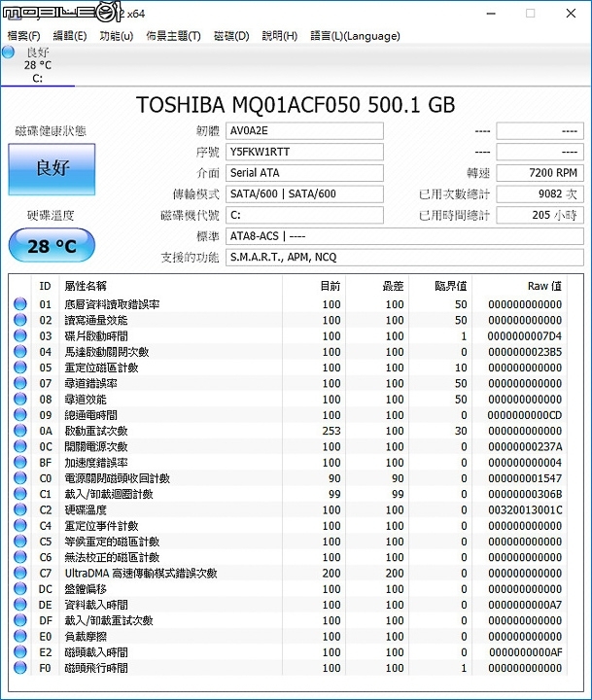Click raw value 0000000023B5

pos(525,352)
